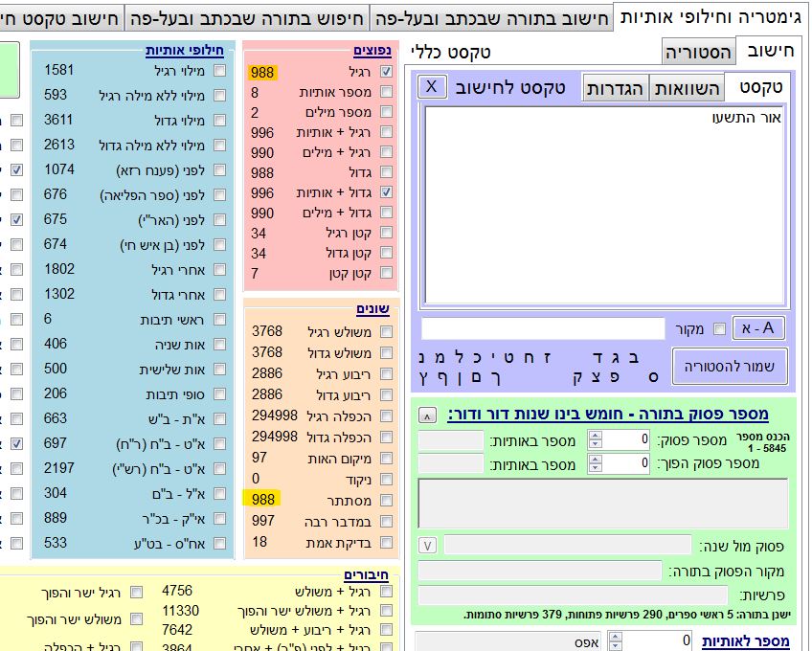The width and height of the screenshot is (812, 651).
Task: Switch to the היסטוריה tab
Action: 699,52
